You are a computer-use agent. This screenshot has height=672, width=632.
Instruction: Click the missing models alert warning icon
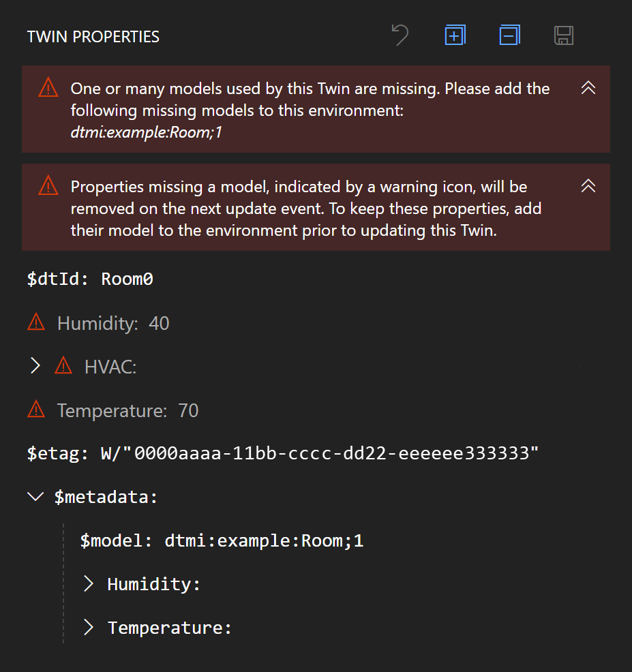click(x=48, y=88)
